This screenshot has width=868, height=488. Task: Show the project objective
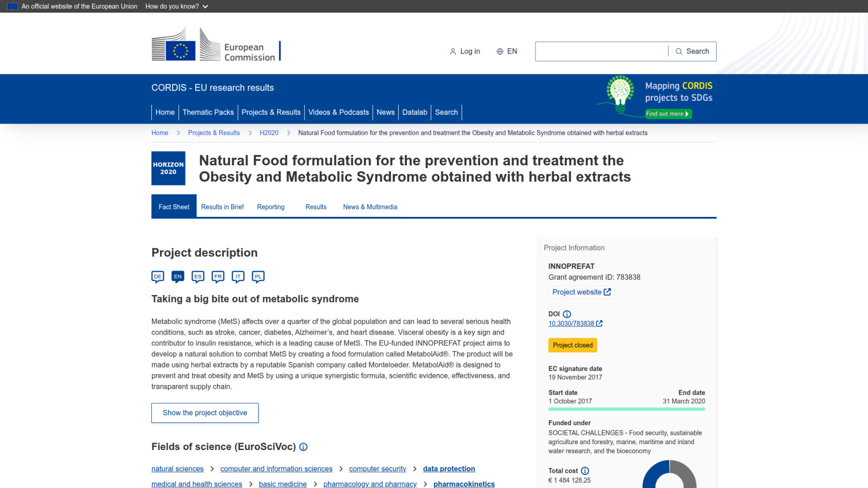pos(205,413)
